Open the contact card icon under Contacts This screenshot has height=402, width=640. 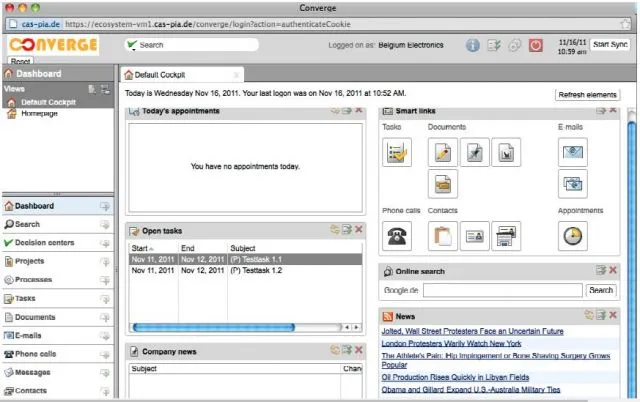[x=475, y=236]
